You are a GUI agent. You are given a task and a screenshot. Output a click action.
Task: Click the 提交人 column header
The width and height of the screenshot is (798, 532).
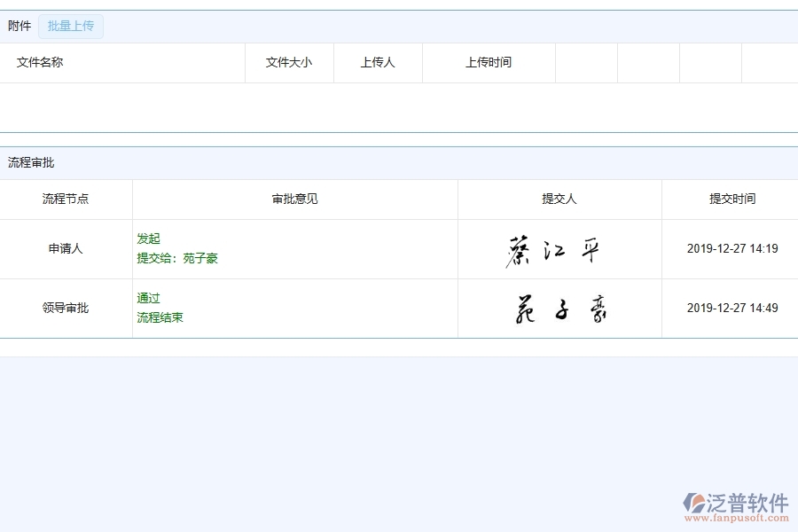(559, 199)
